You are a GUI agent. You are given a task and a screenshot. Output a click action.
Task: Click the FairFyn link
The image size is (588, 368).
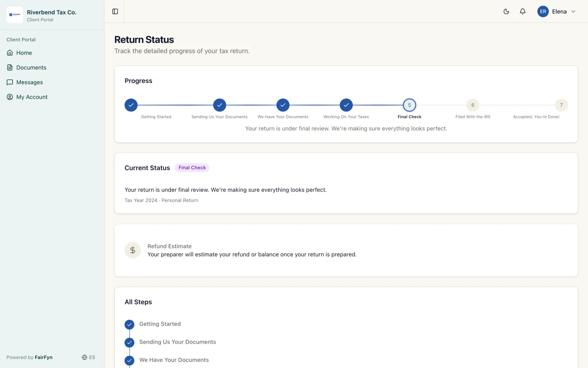point(44,357)
